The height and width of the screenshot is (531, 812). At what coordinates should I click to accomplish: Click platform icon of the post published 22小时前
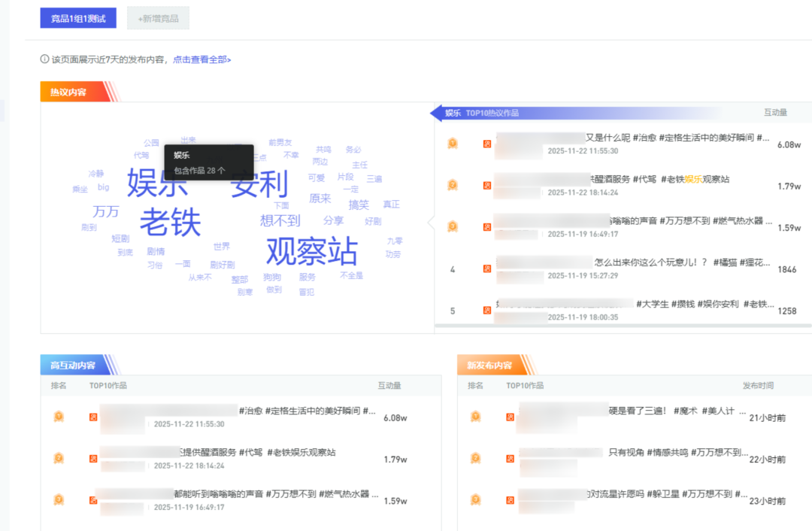510,458
